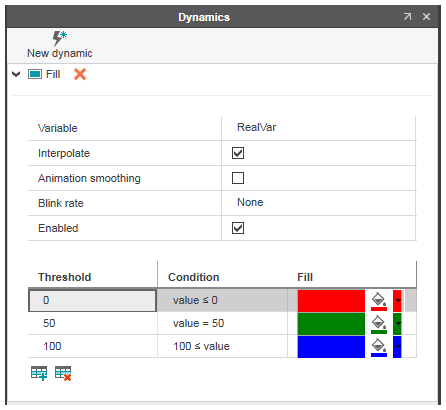Viewport: 446px width, 410px height.
Task: Add a threshold row with table-plus icon
Action: pyautogui.click(x=39, y=373)
